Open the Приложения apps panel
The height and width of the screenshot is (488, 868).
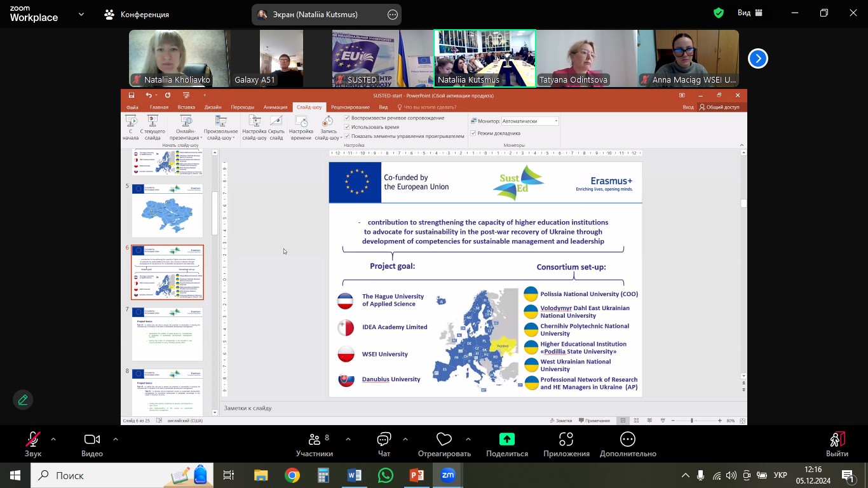click(x=566, y=444)
